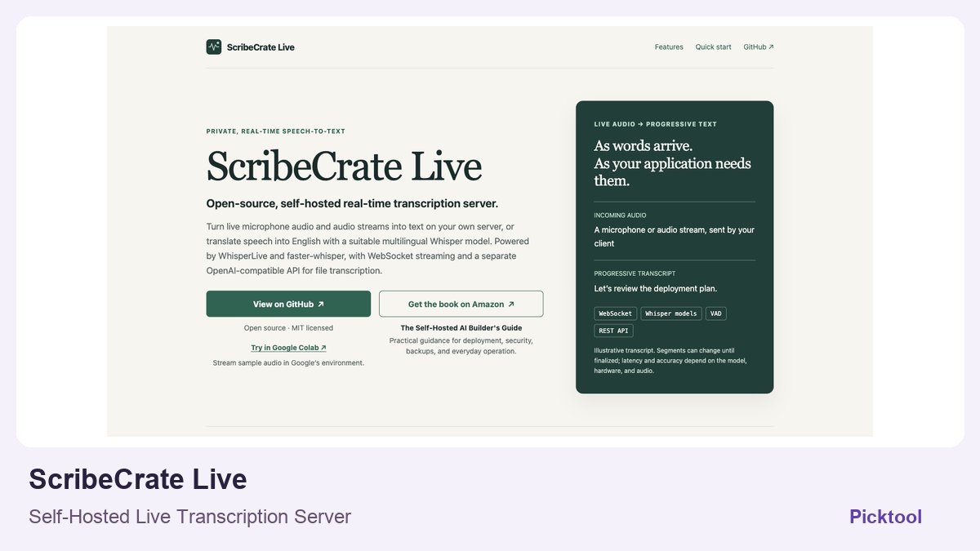The height and width of the screenshot is (551, 980).
Task: Click the "Open source · MIT licensed" text
Action: [x=288, y=328]
